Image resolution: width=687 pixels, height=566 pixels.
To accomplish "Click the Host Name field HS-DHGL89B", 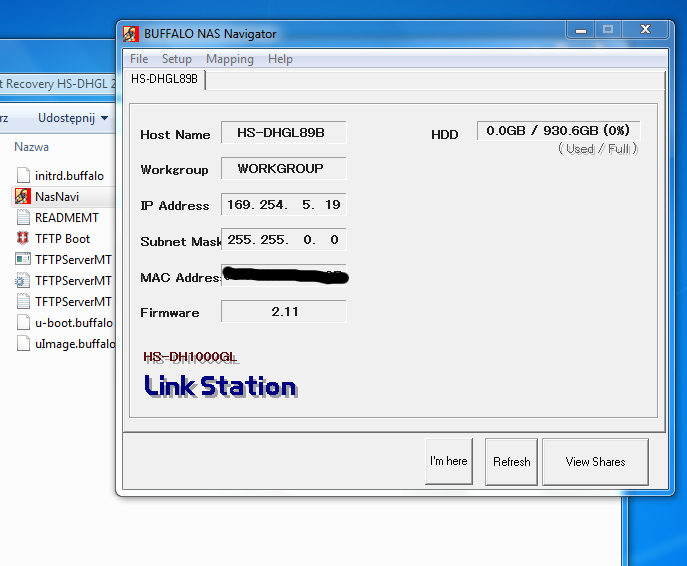I will point(283,133).
